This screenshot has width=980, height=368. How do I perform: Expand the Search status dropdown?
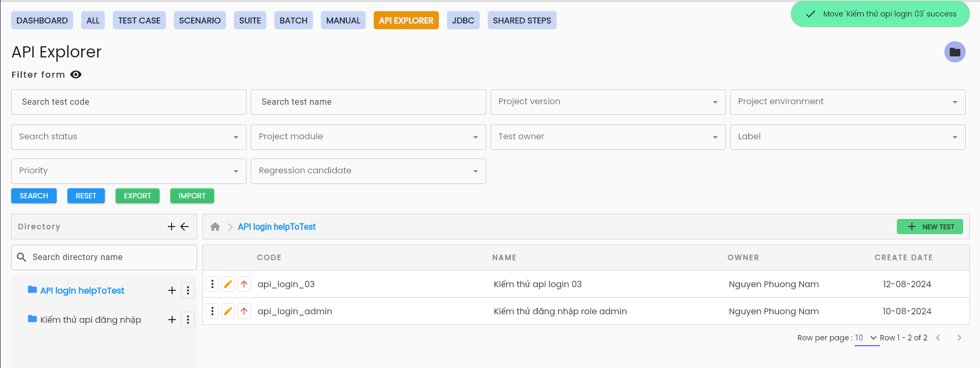(x=129, y=137)
